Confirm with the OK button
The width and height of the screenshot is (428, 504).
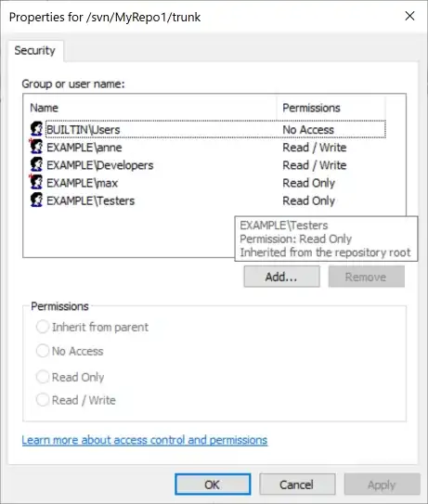tap(213, 485)
